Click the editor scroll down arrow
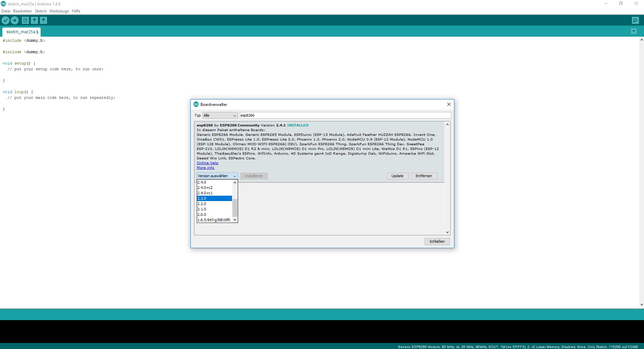Screen dimensions: 644x349 tap(641, 305)
